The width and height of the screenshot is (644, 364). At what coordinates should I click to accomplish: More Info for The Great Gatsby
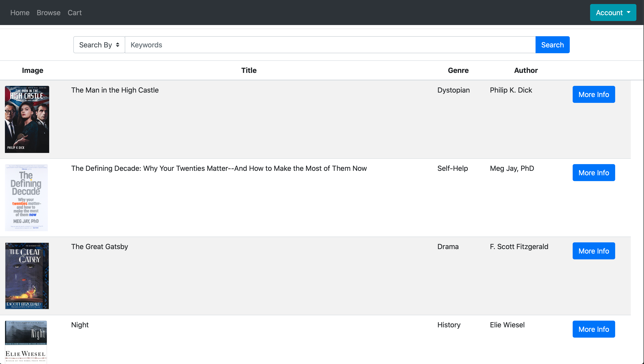click(593, 251)
